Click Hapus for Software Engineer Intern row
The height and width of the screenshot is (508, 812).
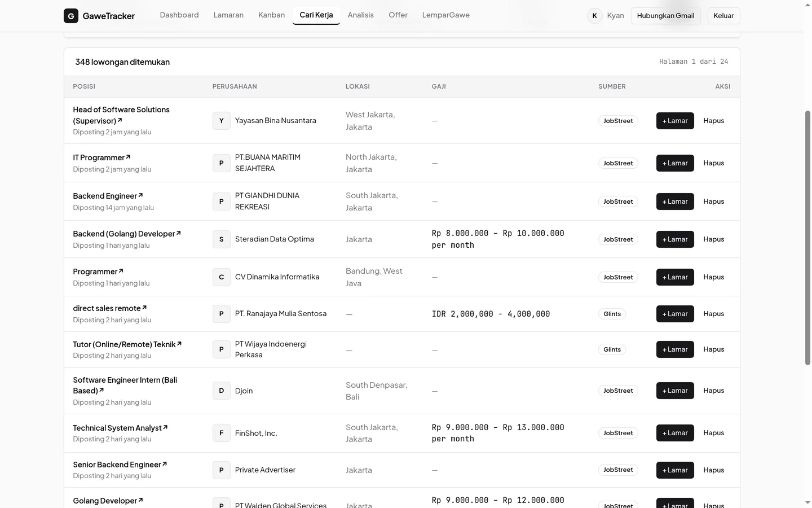pos(714,391)
